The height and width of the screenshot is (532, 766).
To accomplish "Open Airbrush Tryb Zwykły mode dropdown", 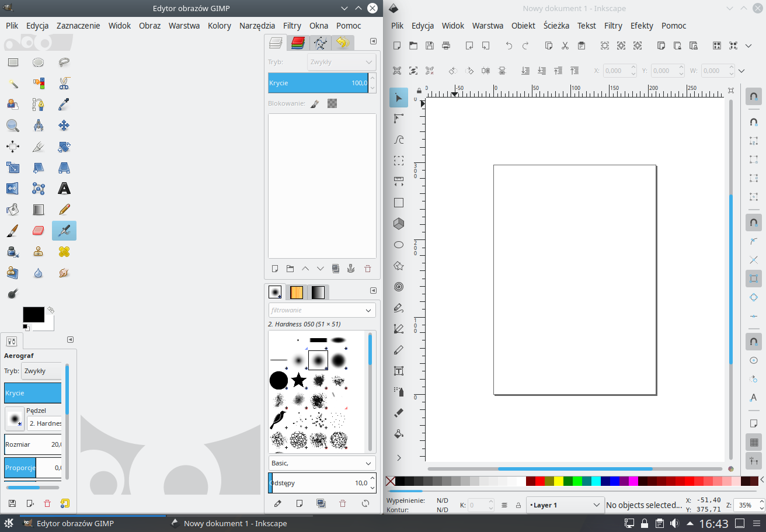I will click(42, 371).
